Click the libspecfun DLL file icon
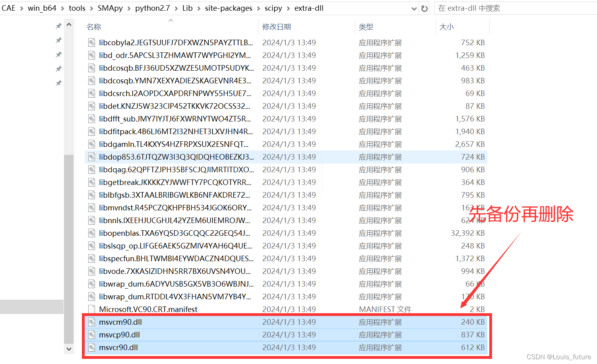Image resolution: width=597 pixels, height=364 pixels. click(92, 258)
